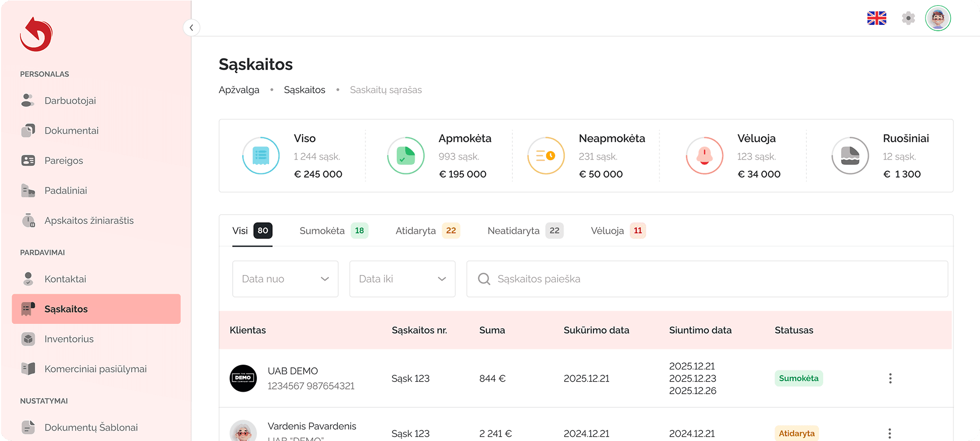Open the user profile avatar

(x=938, y=19)
